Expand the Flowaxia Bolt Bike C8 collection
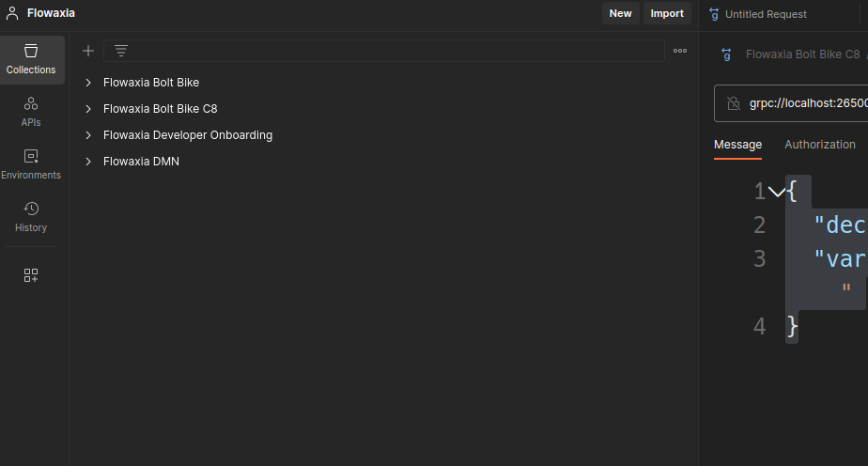 pos(88,109)
